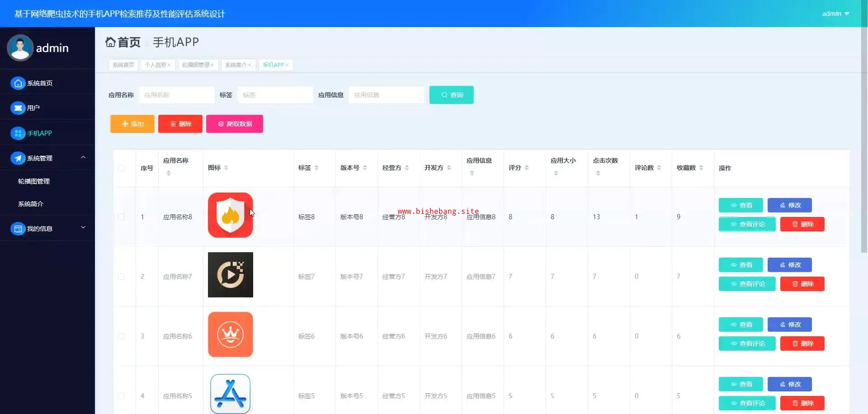The height and width of the screenshot is (414, 868).
Task: Expand the 我的信息 menu chevron
Action: click(x=83, y=227)
